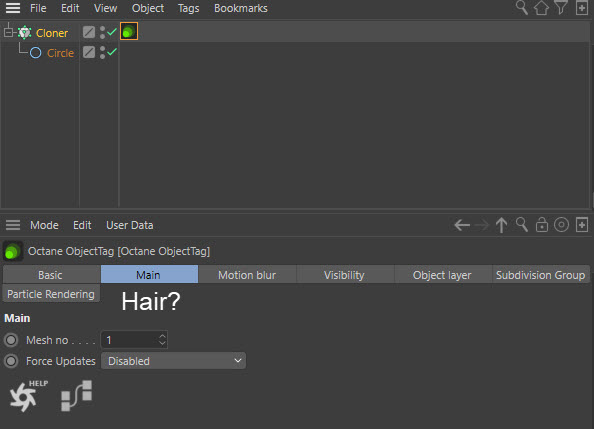This screenshot has width=594, height=429.
Task: Select the Circle object name
Action: click(x=60, y=53)
